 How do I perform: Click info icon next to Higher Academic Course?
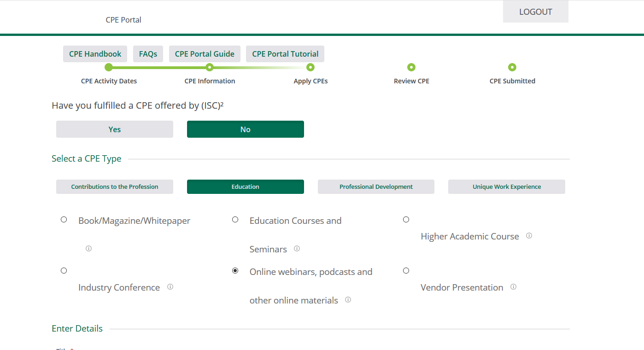(529, 236)
